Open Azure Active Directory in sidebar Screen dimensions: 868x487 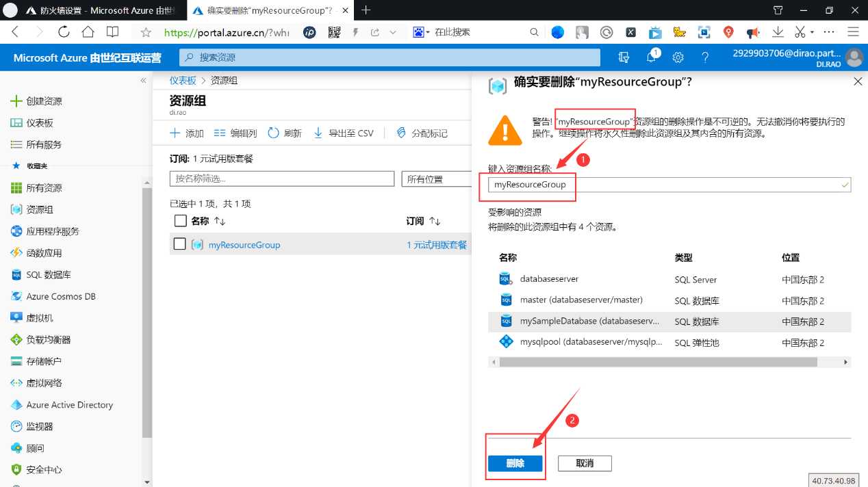pos(69,405)
